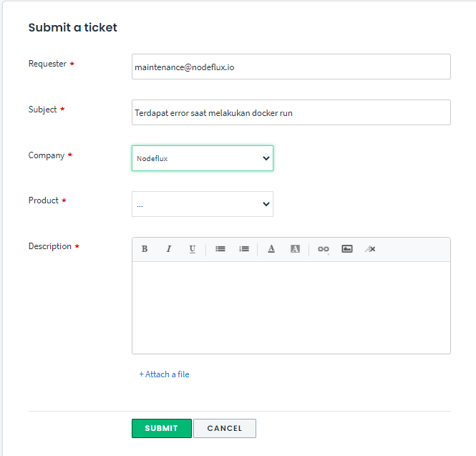476x456 pixels.
Task: Focus the Requester email field
Action: pyautogui.click(x=291, y=67)
